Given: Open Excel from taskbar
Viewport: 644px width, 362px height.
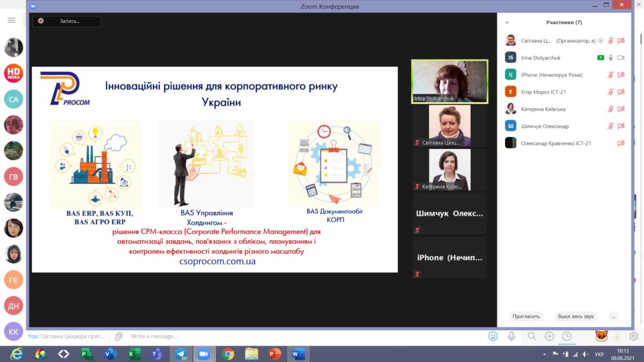Looking at the screenshot, I should (133, 354).
